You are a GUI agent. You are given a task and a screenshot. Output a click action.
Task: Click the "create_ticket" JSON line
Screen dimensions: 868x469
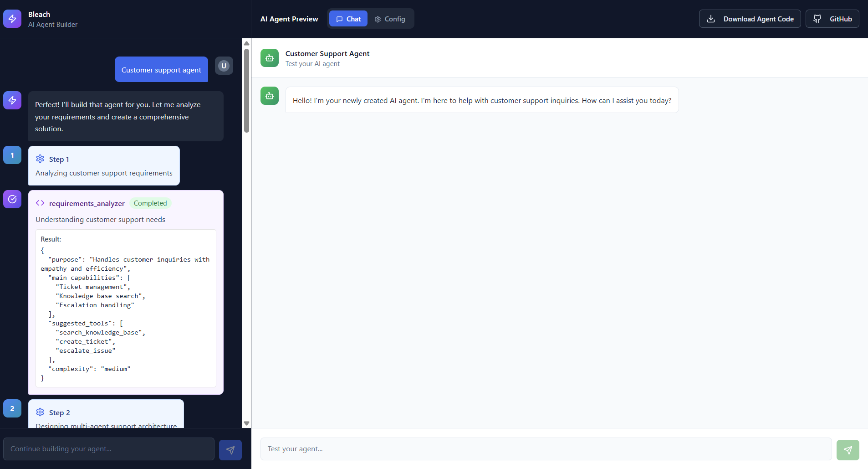point(86,341)
